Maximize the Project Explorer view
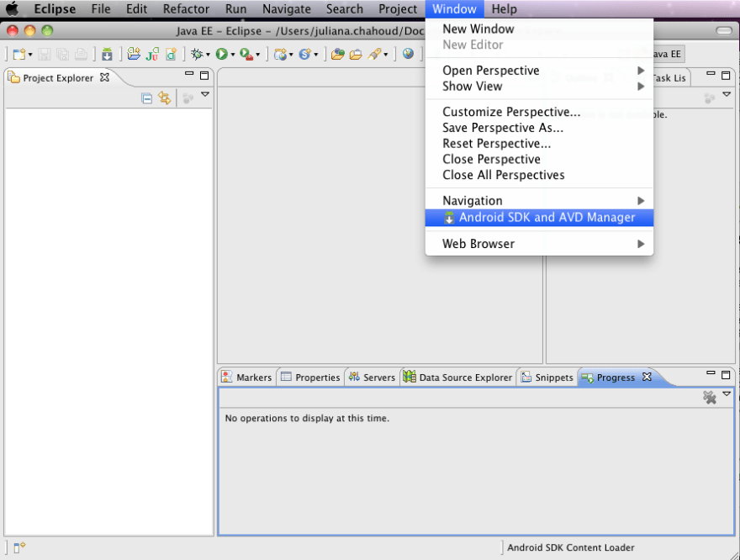The width and height of the screenshot is (740, 560). (x=204, y=76)
